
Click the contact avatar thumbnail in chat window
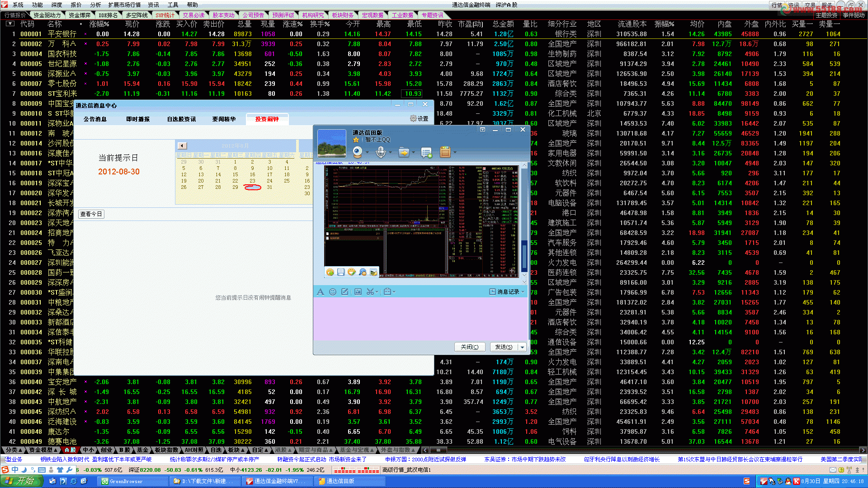332,143
